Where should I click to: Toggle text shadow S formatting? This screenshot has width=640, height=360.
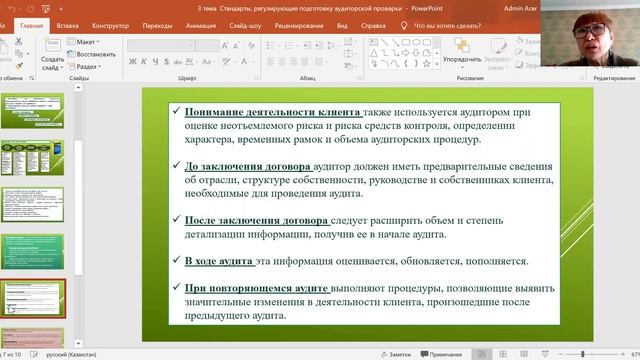[166, 62]
